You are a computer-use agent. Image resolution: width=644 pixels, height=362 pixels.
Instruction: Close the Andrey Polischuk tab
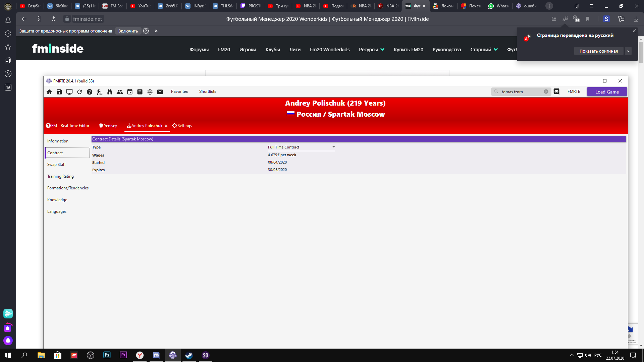[166, 126]
